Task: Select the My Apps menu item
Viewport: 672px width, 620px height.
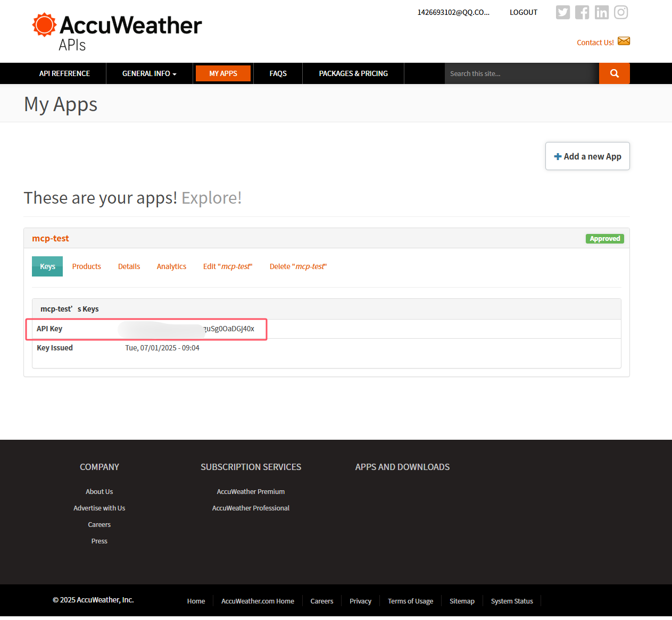Action: pyautogui.click(x=223, y=73)
